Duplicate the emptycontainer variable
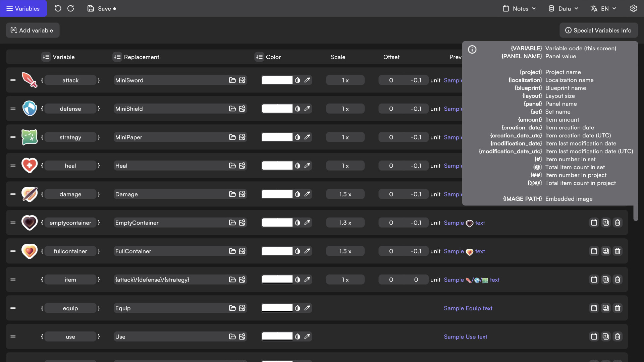The image size is (644, 362). tap(606, 222)
